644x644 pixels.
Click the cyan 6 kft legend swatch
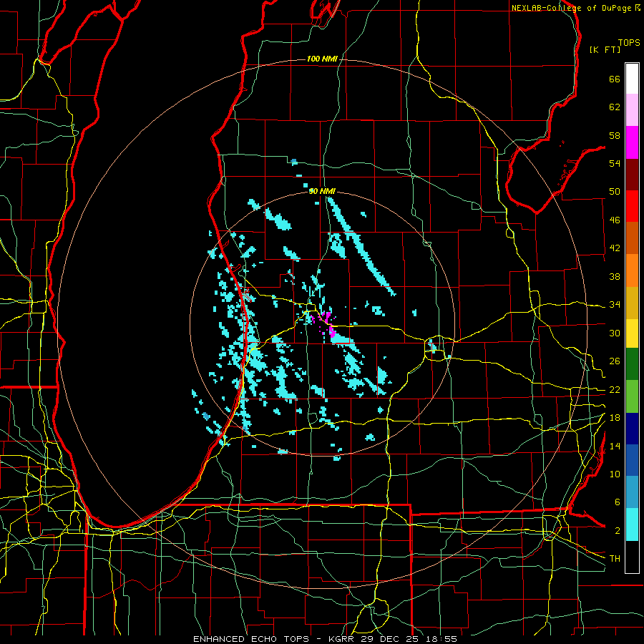coord(632,525)
